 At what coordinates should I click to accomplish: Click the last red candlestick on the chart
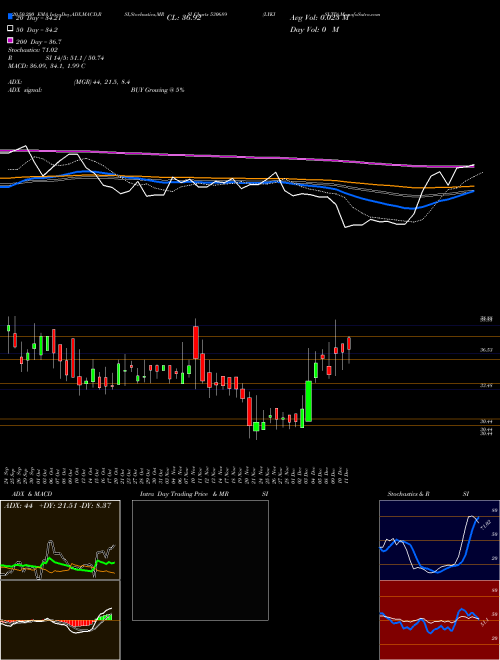(x=349, y=343)
